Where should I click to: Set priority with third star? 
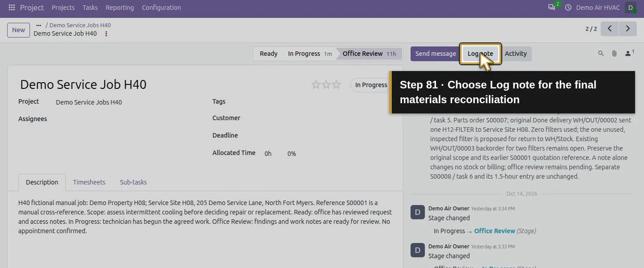tap(336, 84)
